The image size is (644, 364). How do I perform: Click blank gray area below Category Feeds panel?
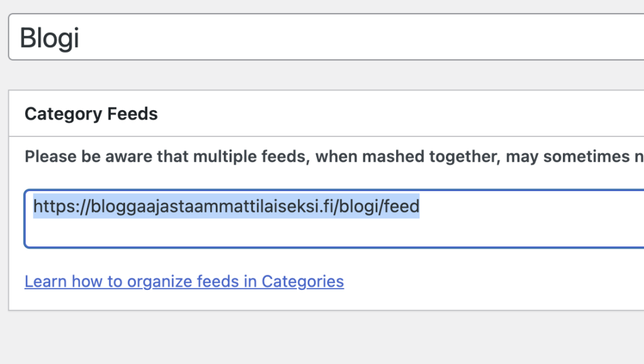[x=314, y=339]
